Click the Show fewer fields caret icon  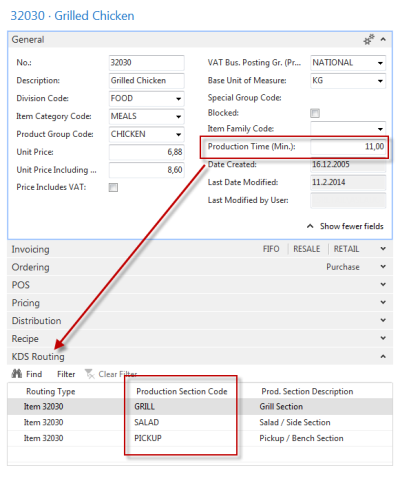click(x=310, y=226)
